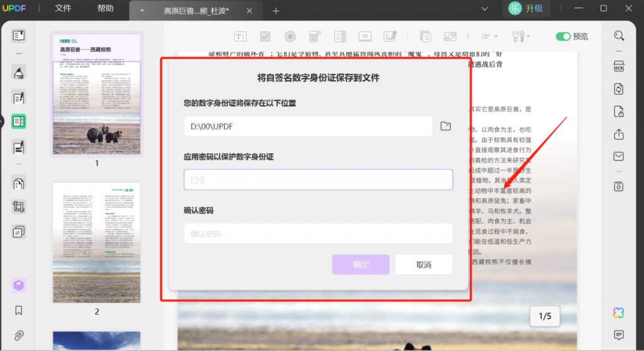This screenshot has width=644, height=351.
Task: Open the attachment paperclip icon
Action: pos(18,335)
